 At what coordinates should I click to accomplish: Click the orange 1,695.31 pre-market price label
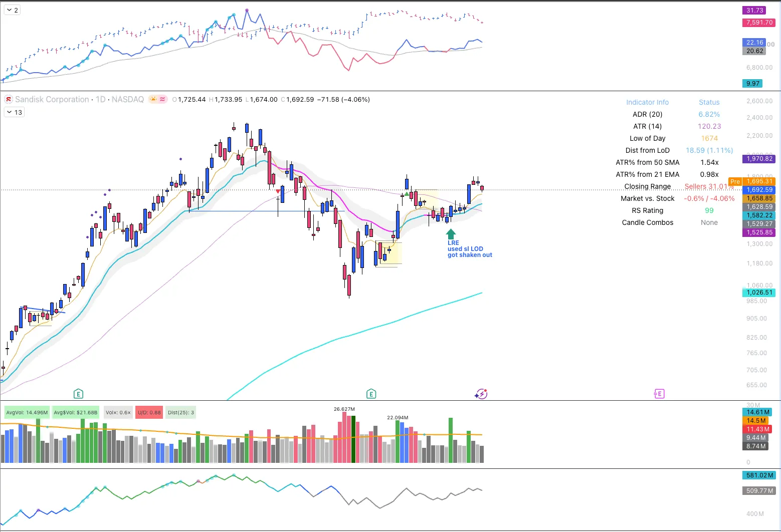pos(759,181)
